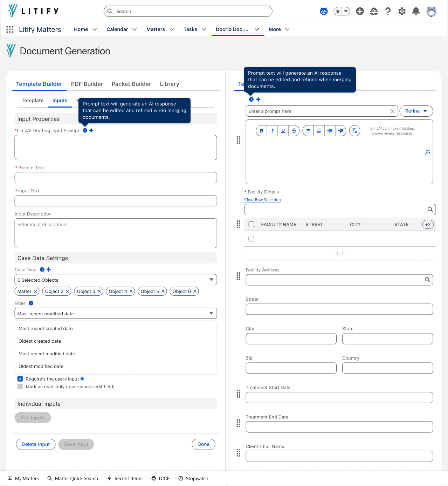Click info icon next to LitifyAI Drafting Input Prompt
448x486 pixels.
(x=85, y=130)
